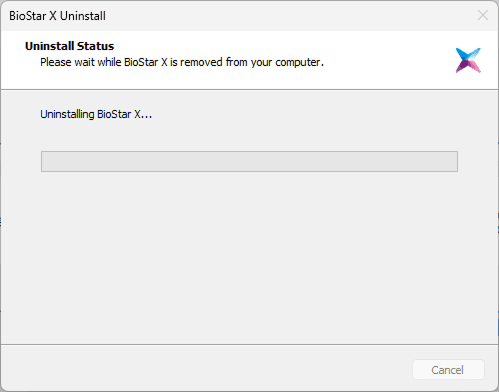Viewport: 499px width, 392px height.
Task: Click the 'Uninstalling BioStar X...' status label
Action: pyautogui.click(x=96, y=114)
